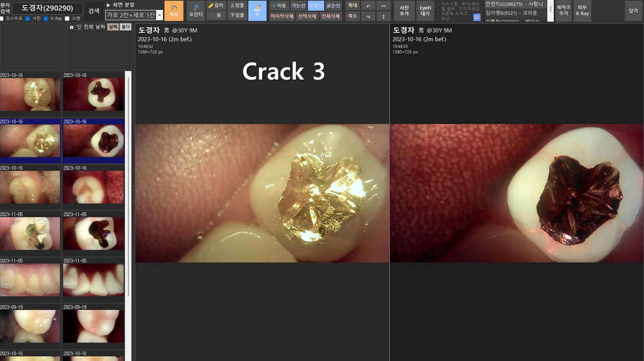Open left 2023-11-05 front teeth thumbnail
Image resolution: width=644 pixels, height=361 pixels.
click(30, 279)
